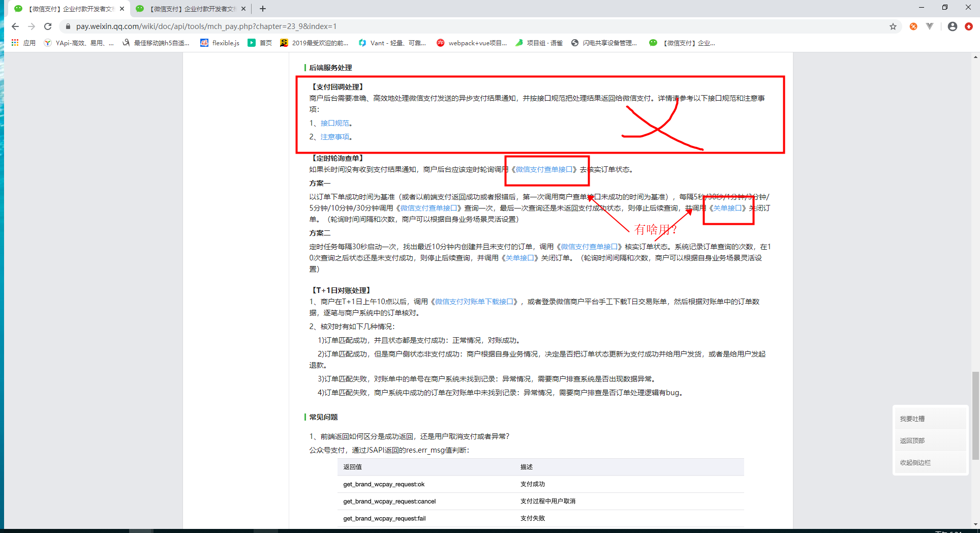Open 微信支付查单接口 link in 定时轮询查单 intro

(544, 169)
